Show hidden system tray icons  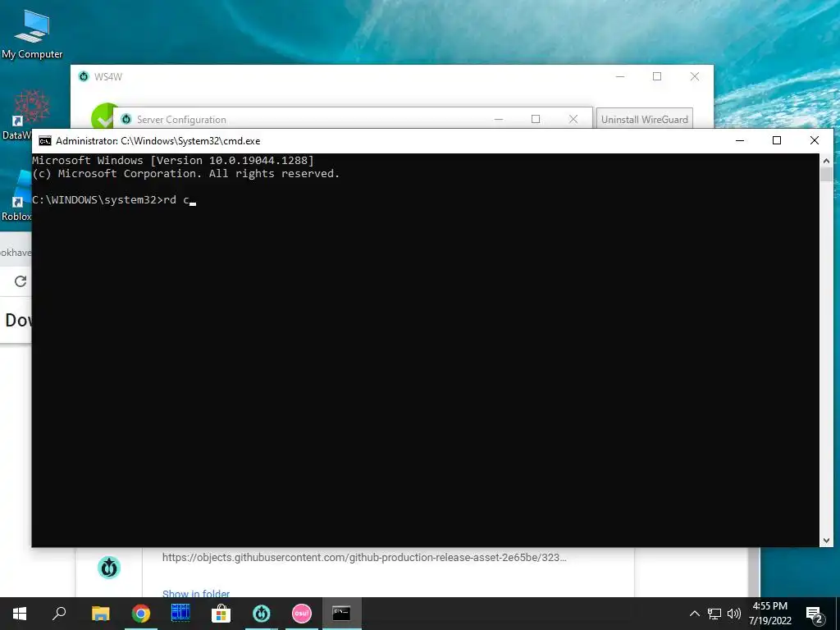[x=694, y=614]
